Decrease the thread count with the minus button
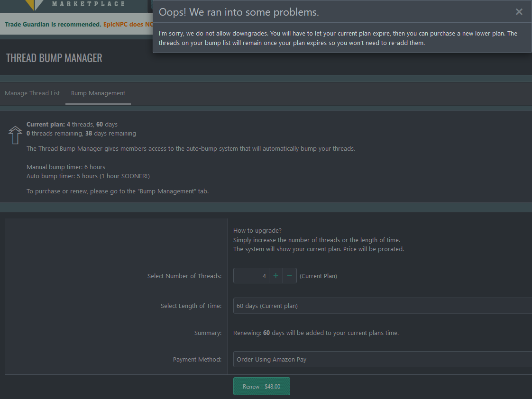The width and height of the screenshot is (532, 399). point(289,276)
